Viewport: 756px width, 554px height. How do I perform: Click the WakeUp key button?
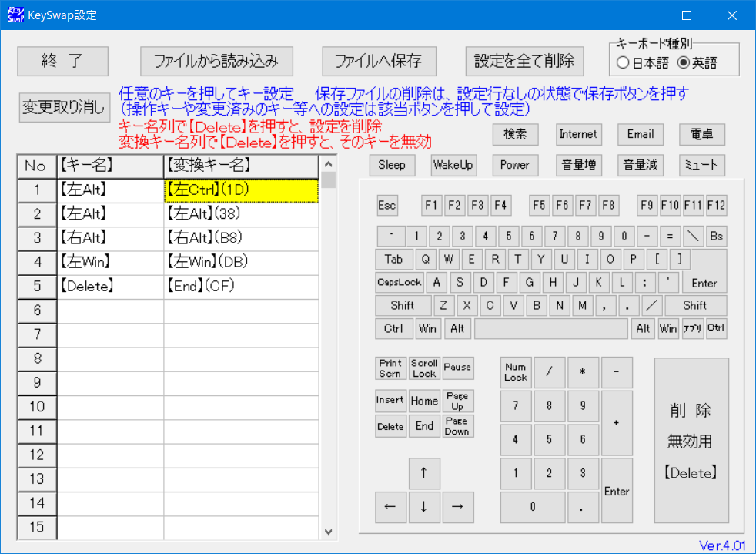click(453, 165)
